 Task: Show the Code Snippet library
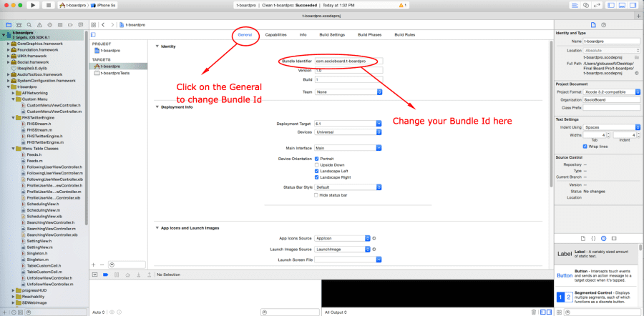tap(593, 238)
